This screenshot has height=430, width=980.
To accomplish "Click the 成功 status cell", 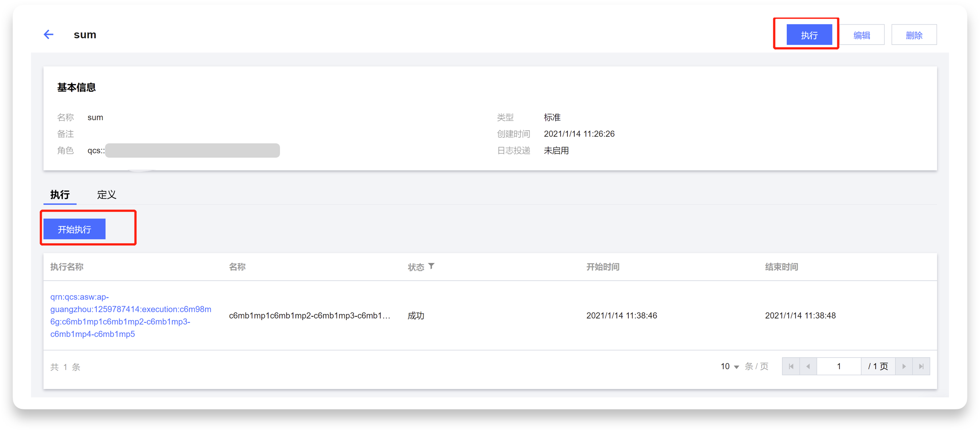I will [416, 316].
